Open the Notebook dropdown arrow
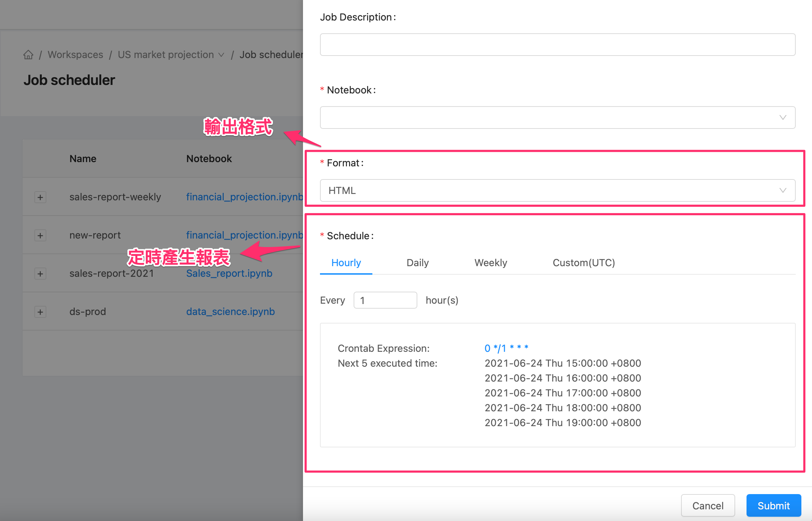 [x=783, y=118]
